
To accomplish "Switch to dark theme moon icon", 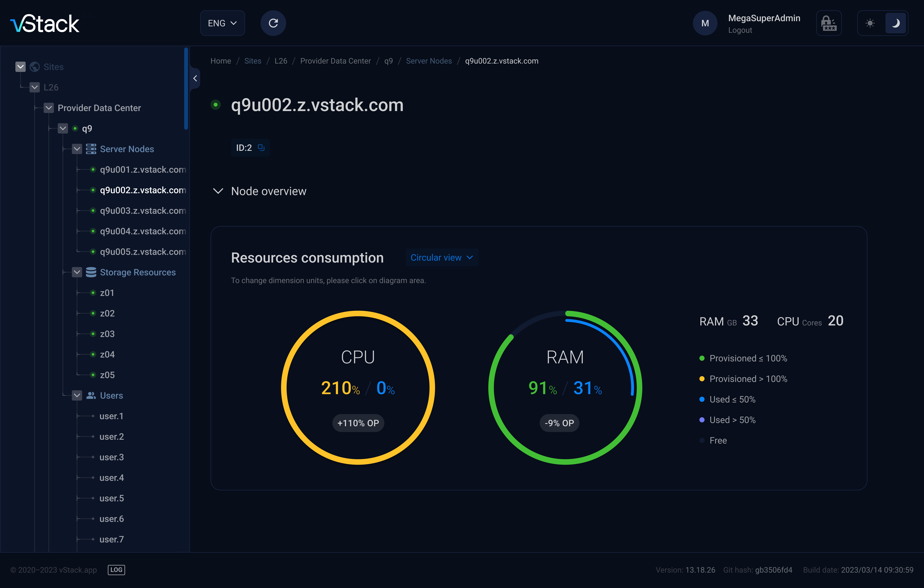I will tap(896, 23).
